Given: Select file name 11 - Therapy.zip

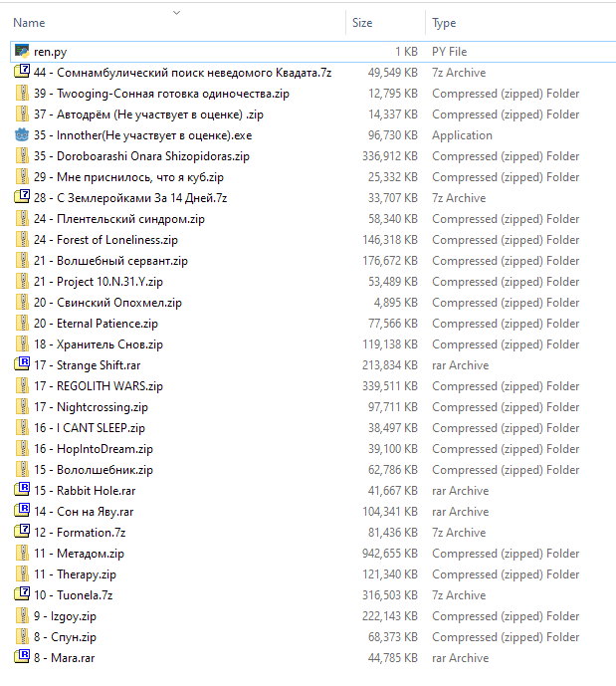Looking at the screenshot, I should point(75,574).
